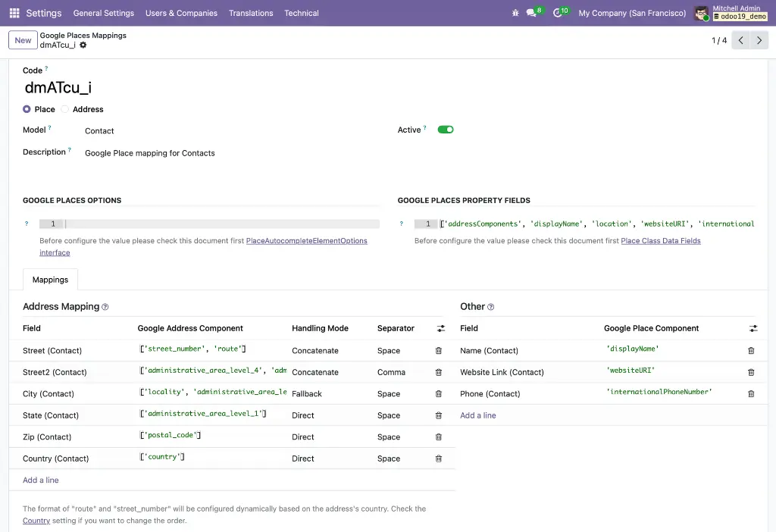776x532 pixels.
Task: Delete the Name (Contact) row
Action: tap(751, 350)
